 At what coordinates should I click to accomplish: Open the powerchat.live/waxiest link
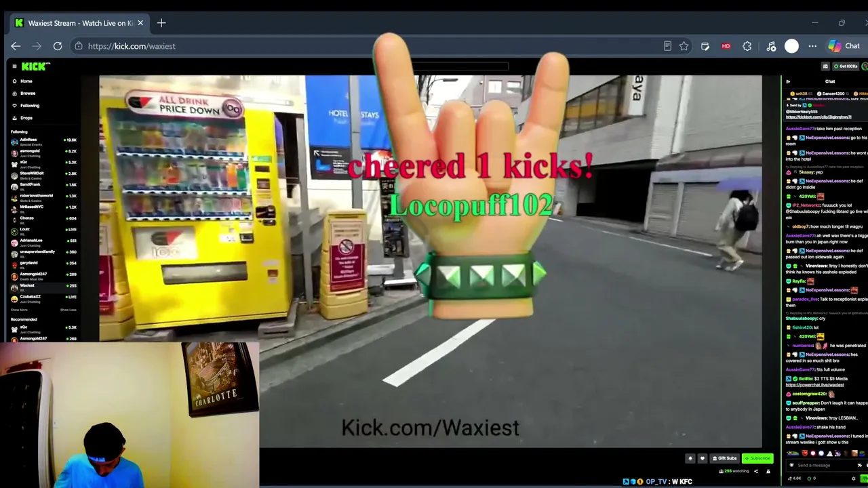(x=816, y=385)
